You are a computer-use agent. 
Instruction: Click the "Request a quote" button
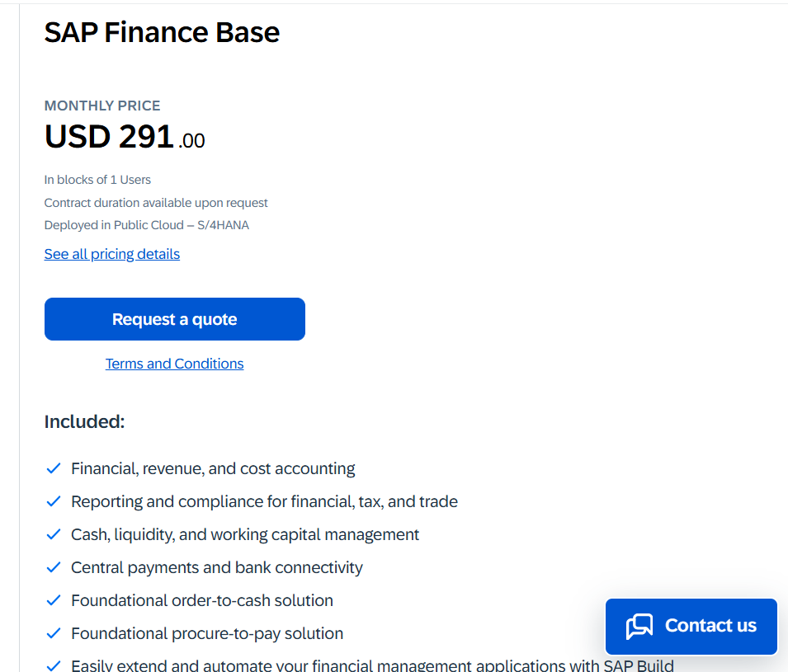pyautogui.click(x=174, y=319)
